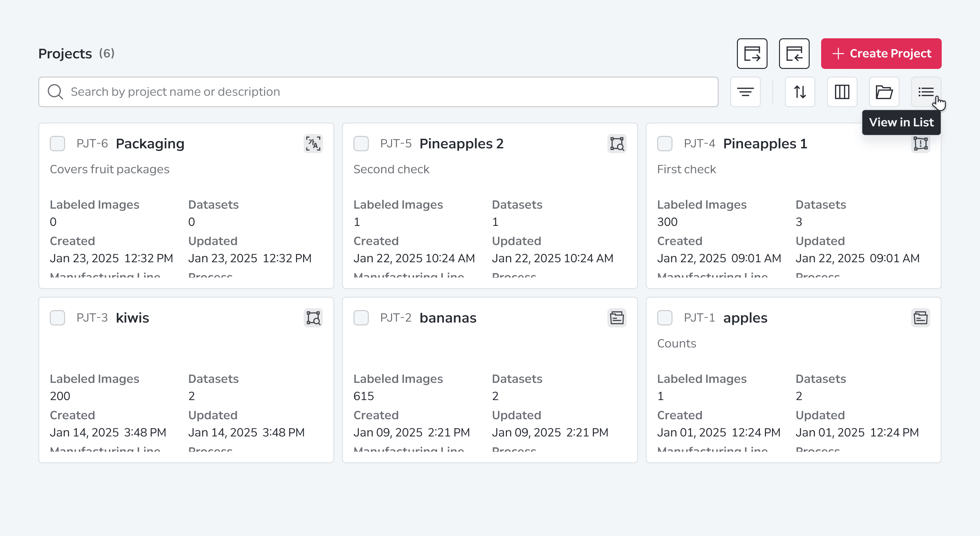Screen dimensions: 980x536
Task: Select the PJT-3 kiwis checkbox
Action: point(57,318)
